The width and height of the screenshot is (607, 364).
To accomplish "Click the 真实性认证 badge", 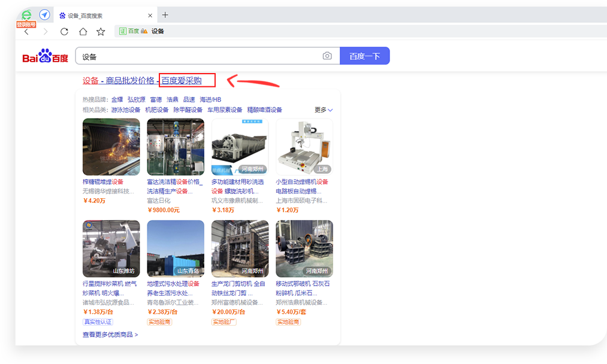I will click(98, 322).
